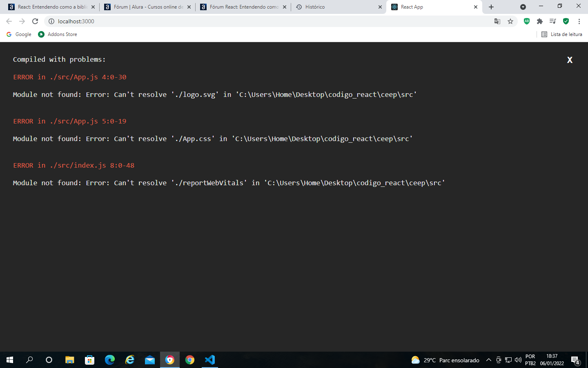Open the Windows Start menu
Image resolution: width=588 pixels, height=368 pixels.
10,360
